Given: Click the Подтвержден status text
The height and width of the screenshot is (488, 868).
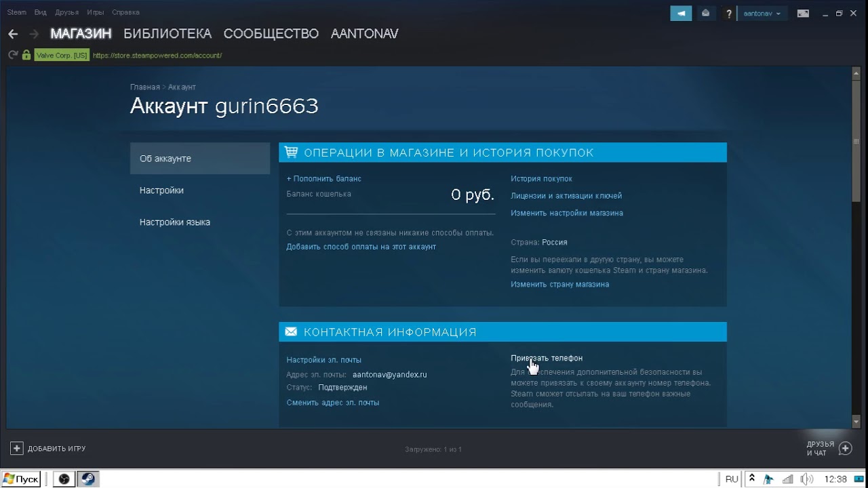Looking at the screenshot, I should (342, 388).
